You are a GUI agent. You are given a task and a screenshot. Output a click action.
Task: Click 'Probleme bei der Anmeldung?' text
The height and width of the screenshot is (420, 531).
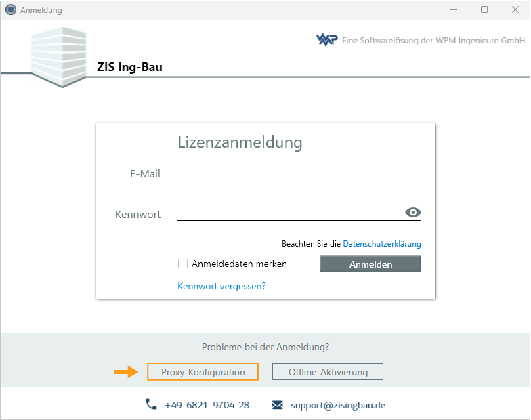click(x=265, y=347)
